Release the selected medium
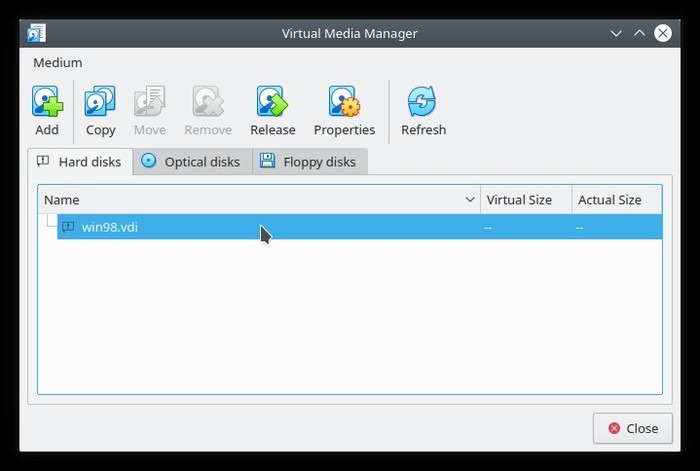The height and width of the screenshot is (471, 700). (x=273, y=111)
